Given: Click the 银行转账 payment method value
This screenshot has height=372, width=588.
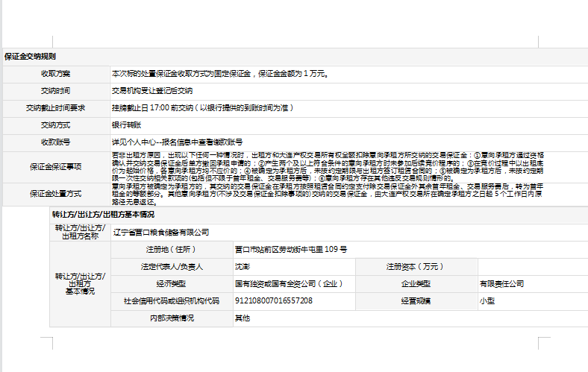Looking at the screenshot, I should tap(127, 124).
